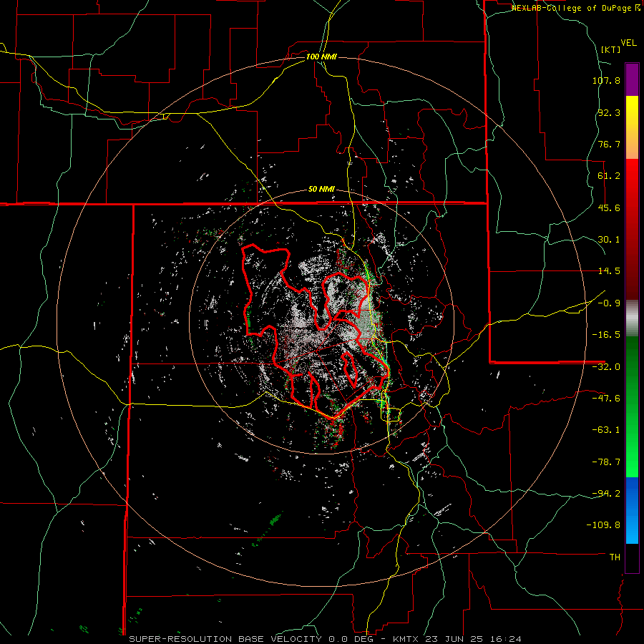Select the KMTX station identifier
The image size is (644, 644).
pyautogui.click(x=406, y=639)
